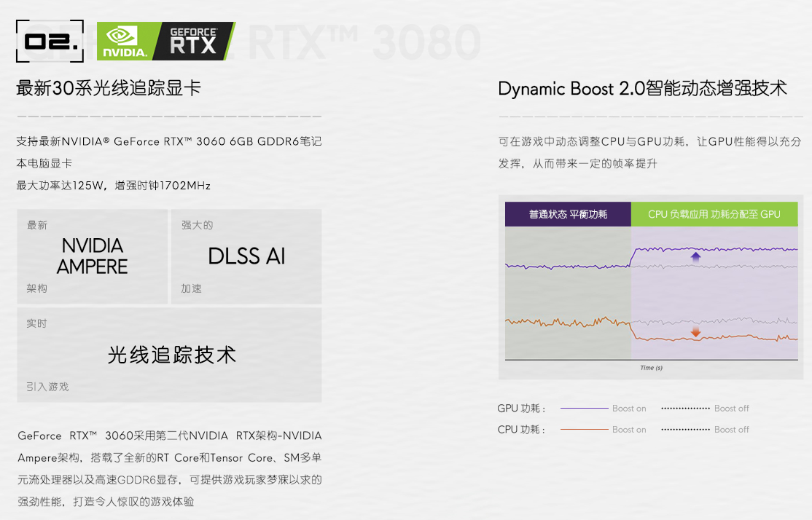Click Boost on text in GPU row
The height and width of the screenshot is (520, 812).
629,409
